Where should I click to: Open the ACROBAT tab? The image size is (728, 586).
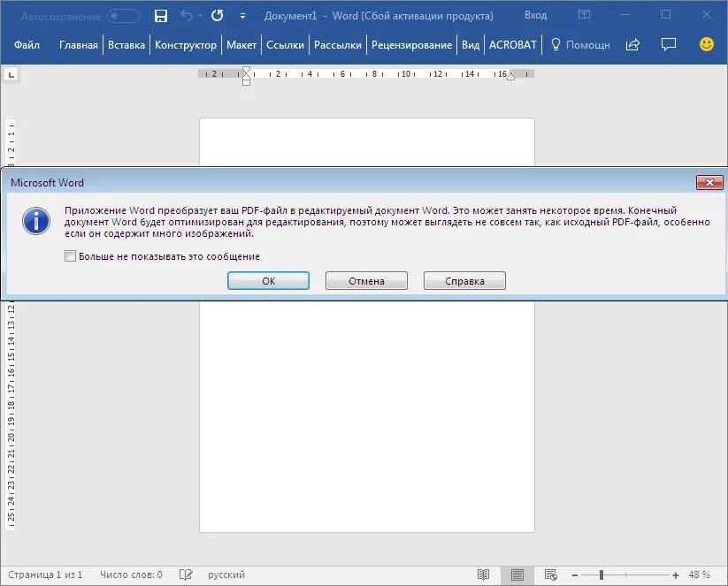[512, 45]
